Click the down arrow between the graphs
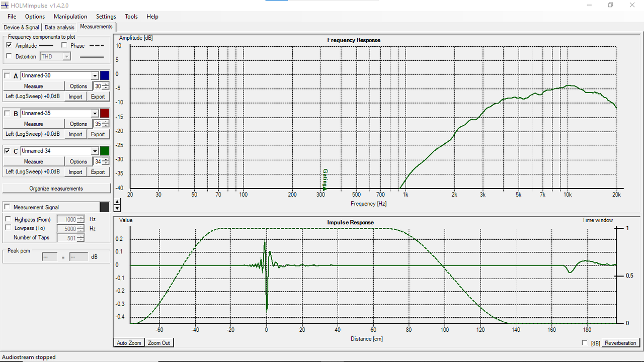The height and width of the screenshot is (362, 644). point(117,208)
